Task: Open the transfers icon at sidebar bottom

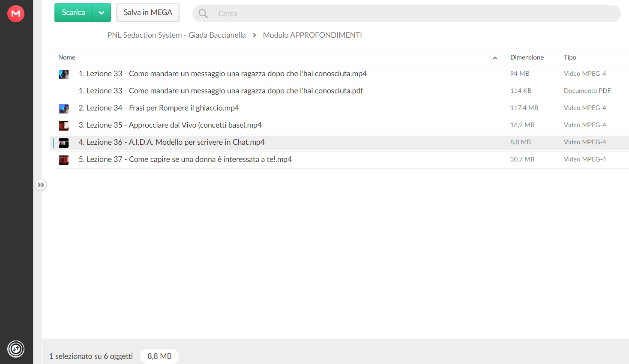Action: click(16, 349)
